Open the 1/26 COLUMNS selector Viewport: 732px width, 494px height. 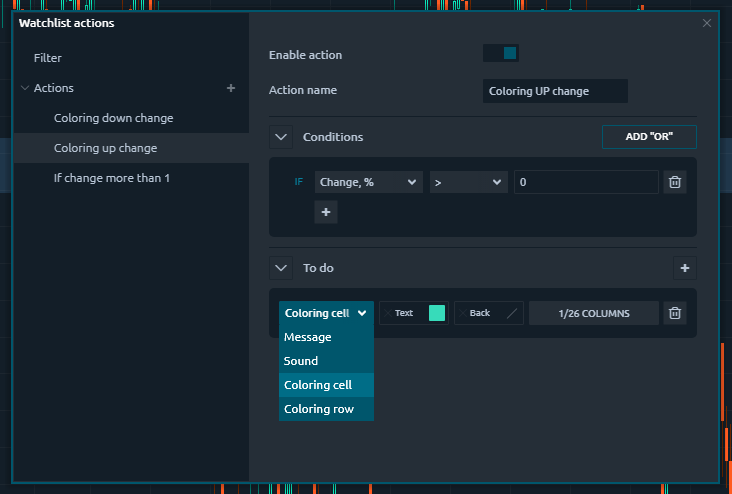tap(594, 313)
